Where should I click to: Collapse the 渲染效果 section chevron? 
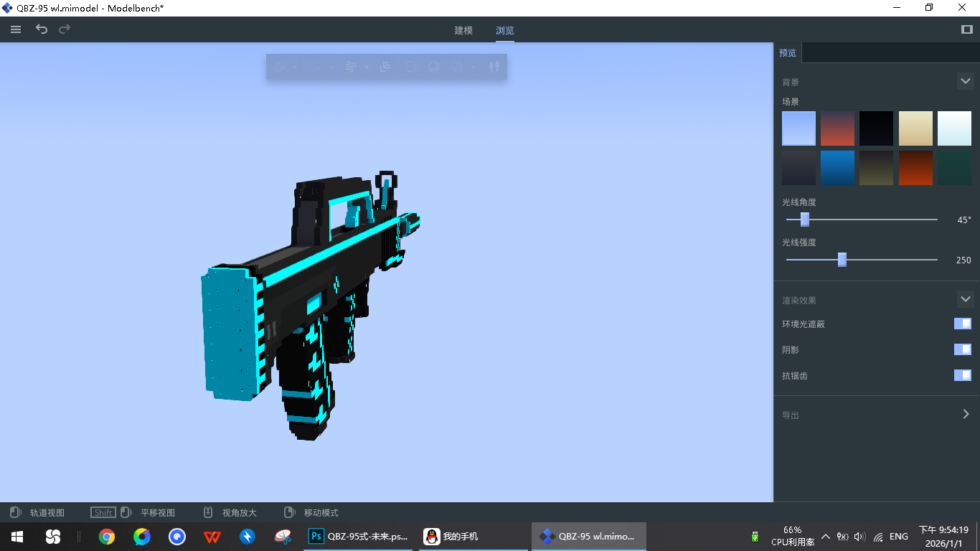pyautogui.click(x=965, y=299)
